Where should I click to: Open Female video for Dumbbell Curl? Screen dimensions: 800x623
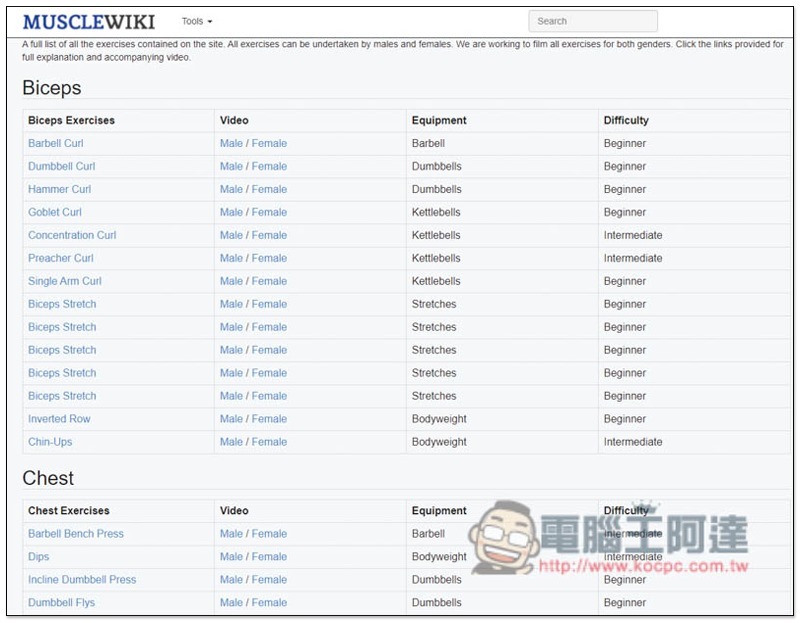[x=269, y=166]
